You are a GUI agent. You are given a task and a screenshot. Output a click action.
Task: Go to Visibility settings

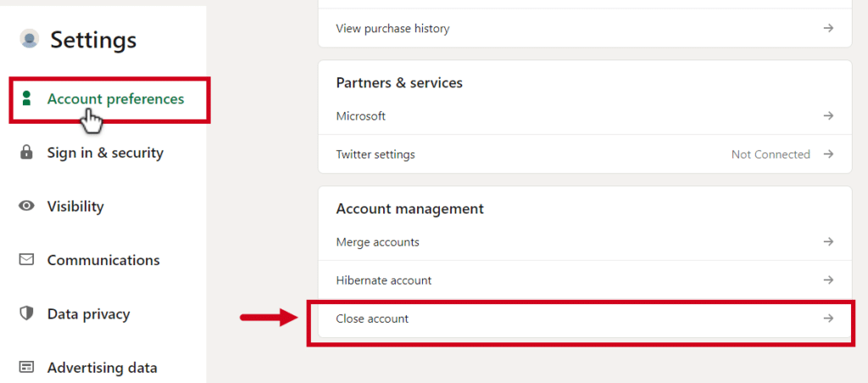pos(75,207)
